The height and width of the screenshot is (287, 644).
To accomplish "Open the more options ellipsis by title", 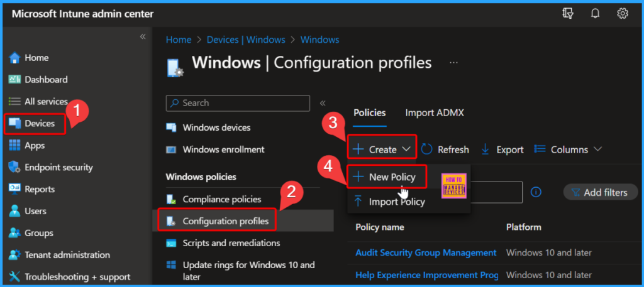I will [454, 63].
